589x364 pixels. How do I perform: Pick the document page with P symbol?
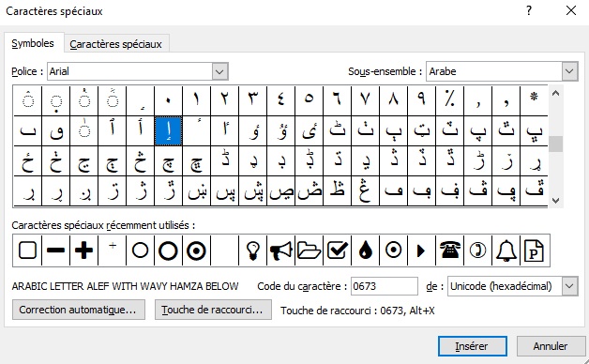(535, 250)
